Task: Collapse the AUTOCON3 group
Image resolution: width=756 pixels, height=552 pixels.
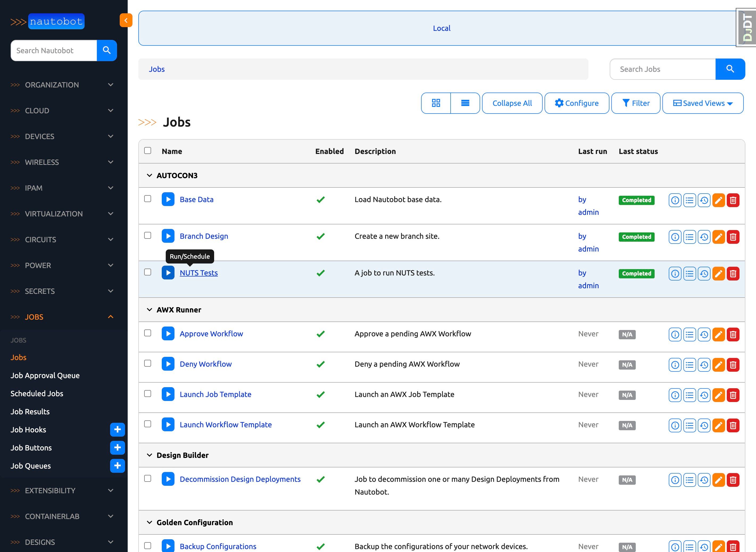Action: [149, 175]
